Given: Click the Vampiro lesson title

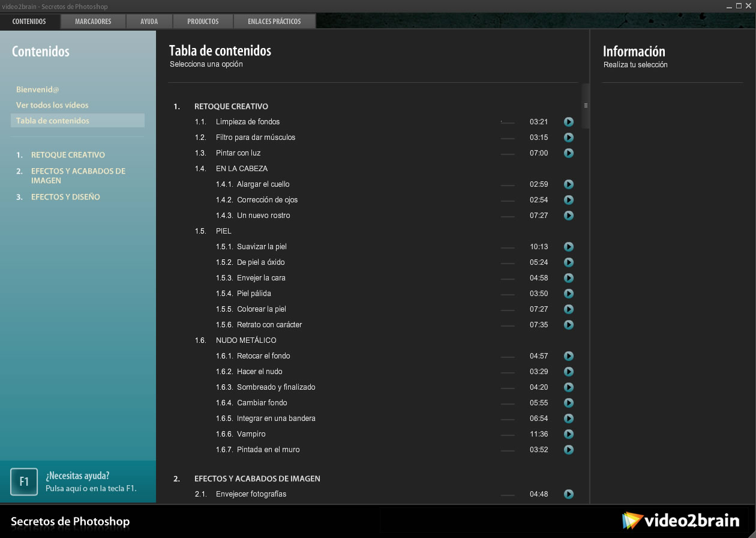Looking at the screenshot, I should click(x=251, y=434).
